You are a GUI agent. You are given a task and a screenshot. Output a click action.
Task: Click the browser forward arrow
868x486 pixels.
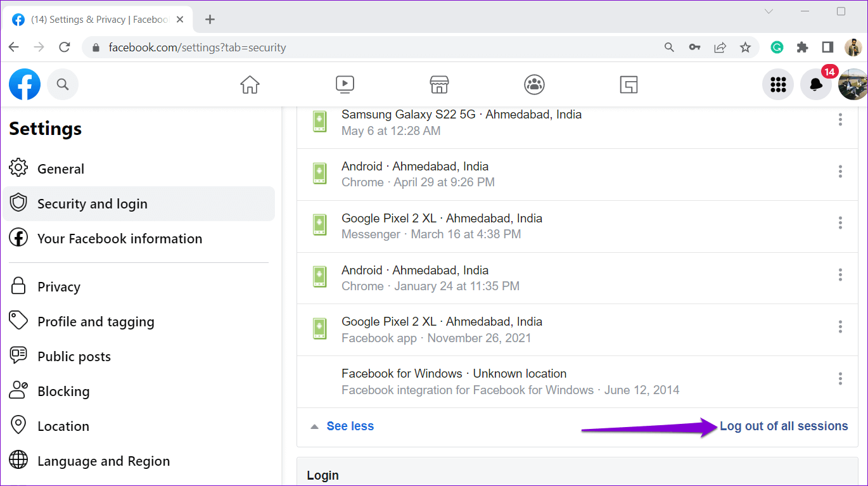39,47
